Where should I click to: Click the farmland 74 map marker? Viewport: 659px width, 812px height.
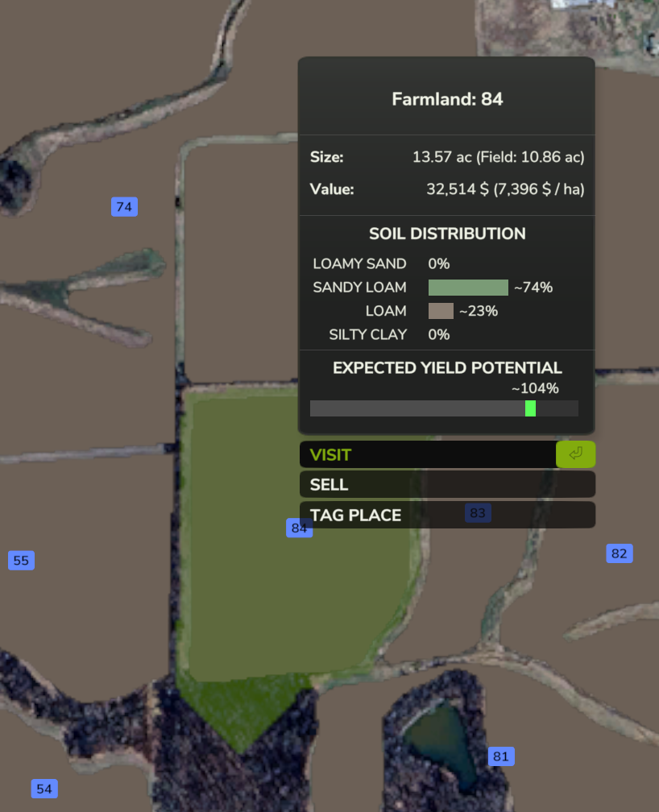[124, 207]
